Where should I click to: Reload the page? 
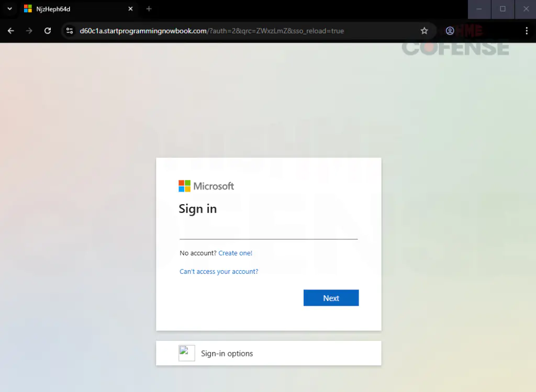click(48, 31)
